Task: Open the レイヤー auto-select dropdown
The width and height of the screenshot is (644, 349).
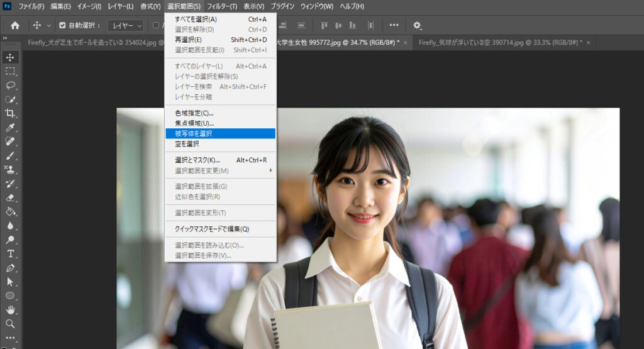Action: pos(126,25)
